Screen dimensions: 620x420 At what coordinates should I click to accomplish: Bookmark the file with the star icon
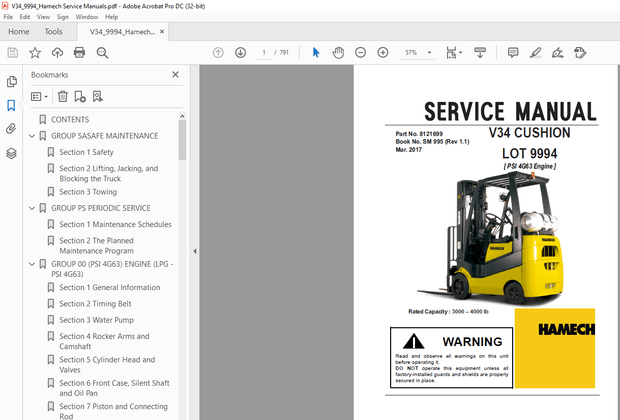pos(35,53)
